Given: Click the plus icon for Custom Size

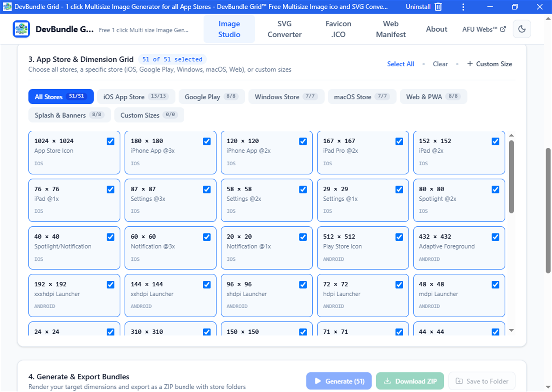Looking at the screenshot, I should pos(470,64).
